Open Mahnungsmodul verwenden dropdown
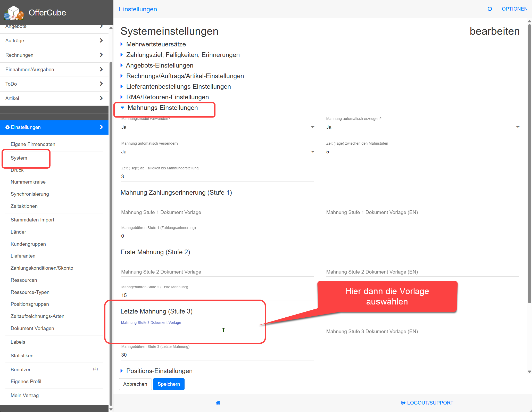 click(x=218, y=127)
